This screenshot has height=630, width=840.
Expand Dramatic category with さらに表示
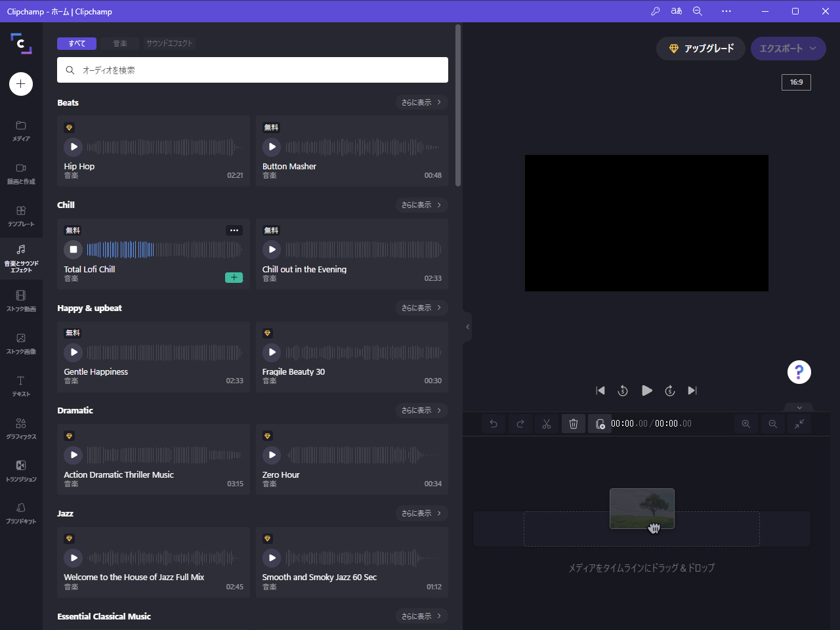(422, 410)
